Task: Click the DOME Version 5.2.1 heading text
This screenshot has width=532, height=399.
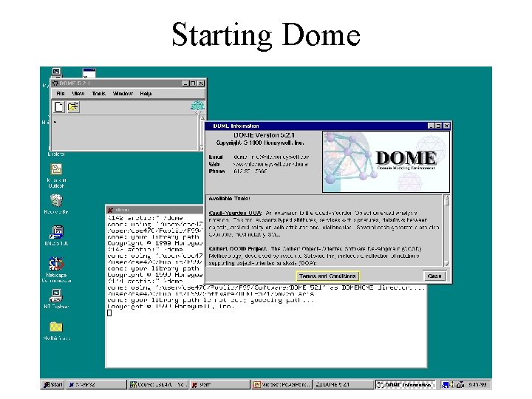Action: tap(264, 135)
